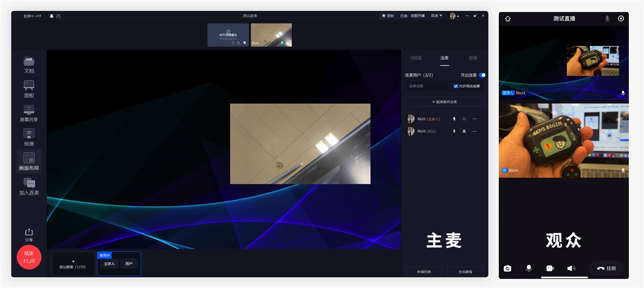Screen dimensions: 644x288
Task: Expand the profile avatar menu in title bar
Action: 454,16
